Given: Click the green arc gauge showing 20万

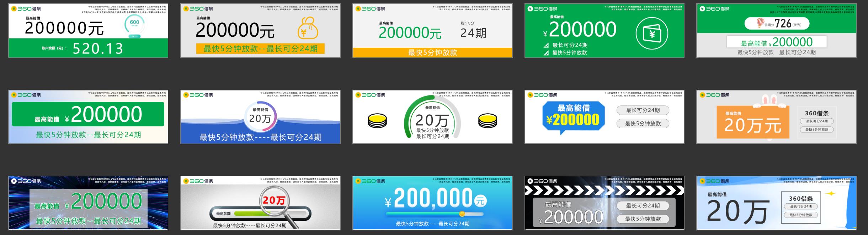Looking at the screenshot, I should [x=432, y=117].
